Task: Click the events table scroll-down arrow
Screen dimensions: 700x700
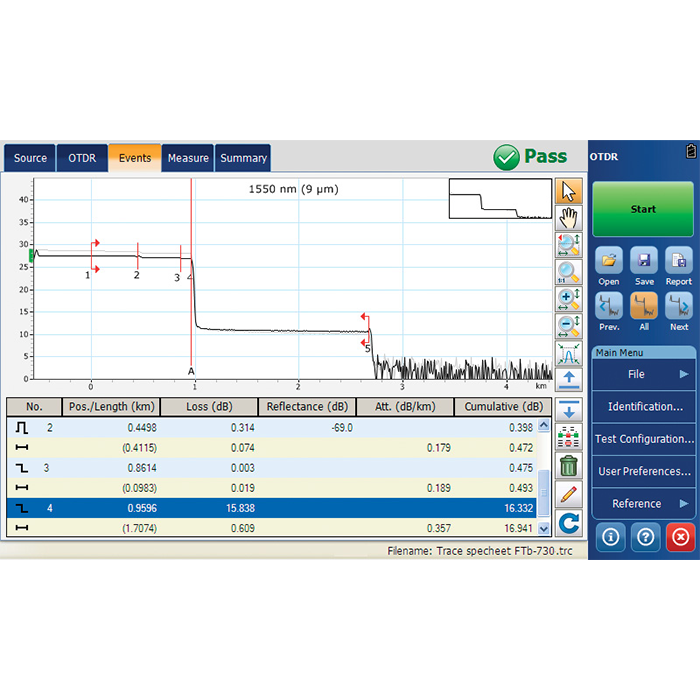Action: tap(543, 529)
